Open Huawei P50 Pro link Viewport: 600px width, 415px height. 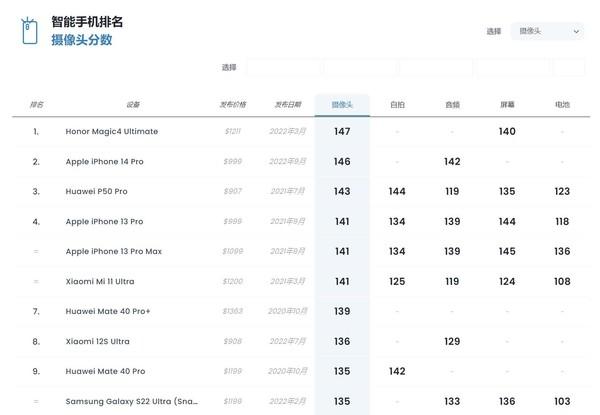tap(96, 191)
